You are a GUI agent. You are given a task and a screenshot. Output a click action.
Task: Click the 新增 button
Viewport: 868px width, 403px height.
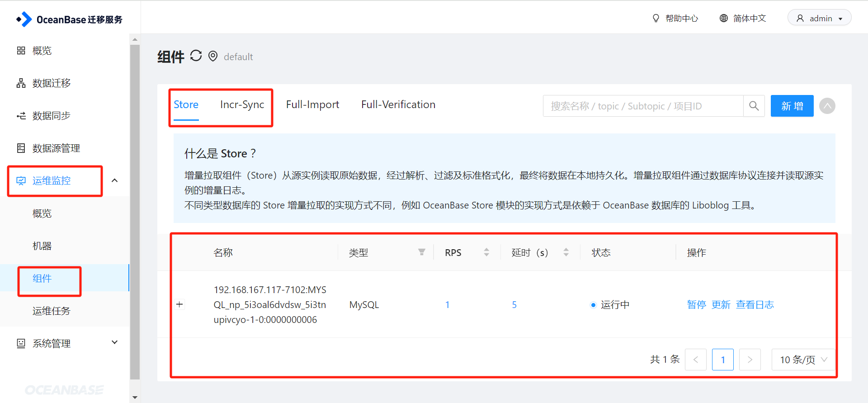(x=792, y=106)
